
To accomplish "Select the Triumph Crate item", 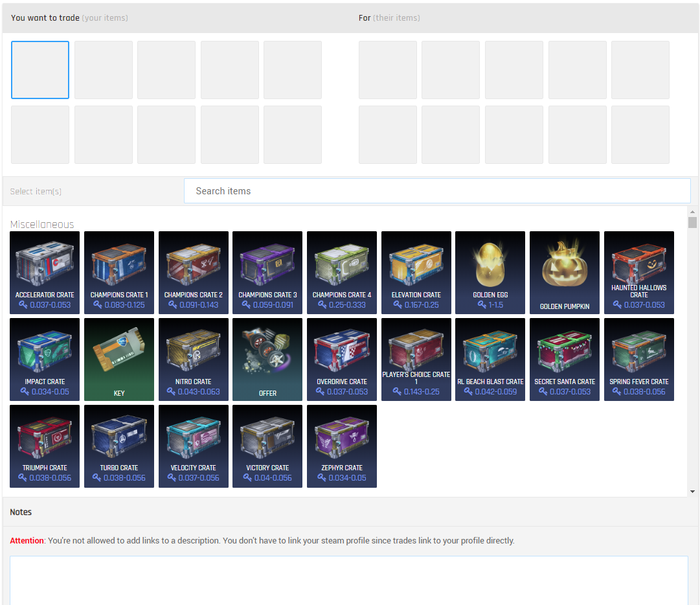I will [45, 446].
